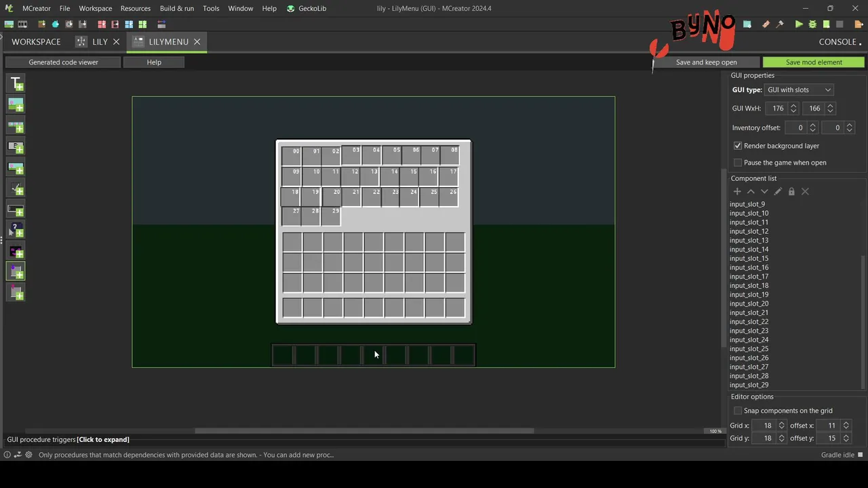The height and width of the screenshot is (488, 868).
Task: Add an image component from left toolbar
Action: pyautogui.click(x=16, y=104)
